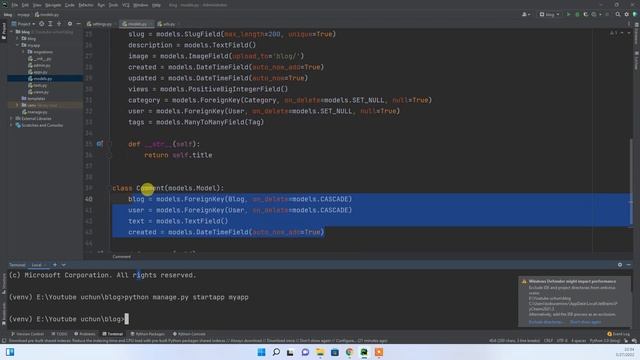
Task: Click the green Run button
Action: click(x=568, y=14)
